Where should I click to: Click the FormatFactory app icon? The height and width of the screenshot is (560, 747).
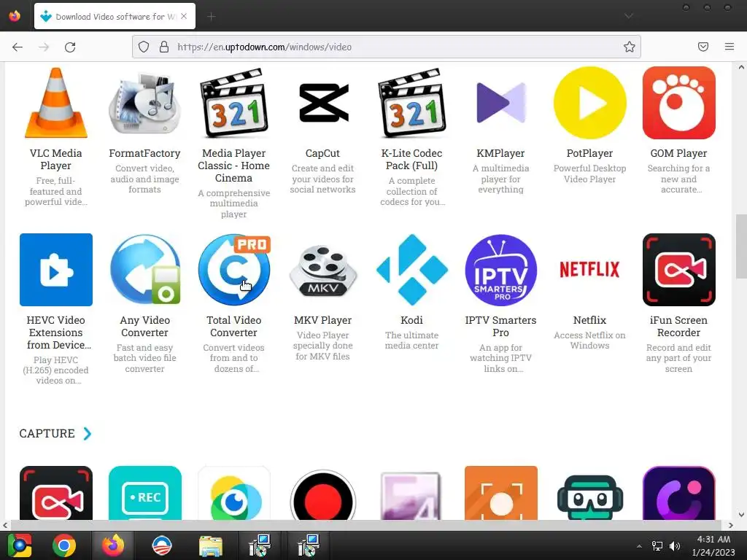tap(145, 103)
